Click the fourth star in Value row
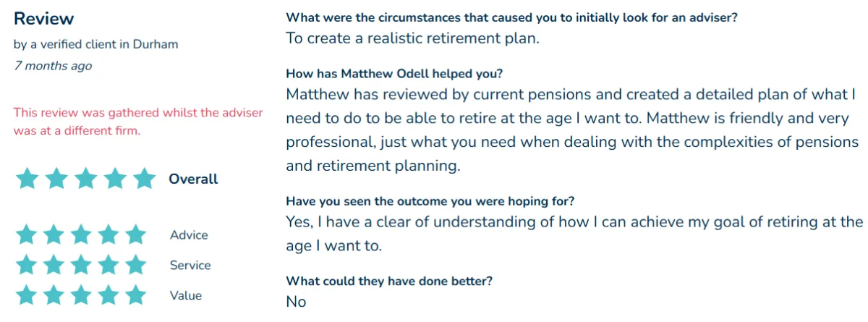 108,295
